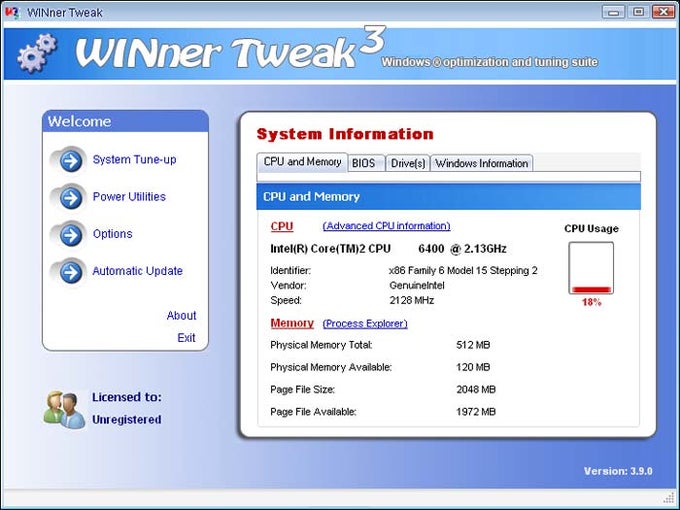680x510 pixels.
Task: Open Power Utilities
Action: click(129, 196)
